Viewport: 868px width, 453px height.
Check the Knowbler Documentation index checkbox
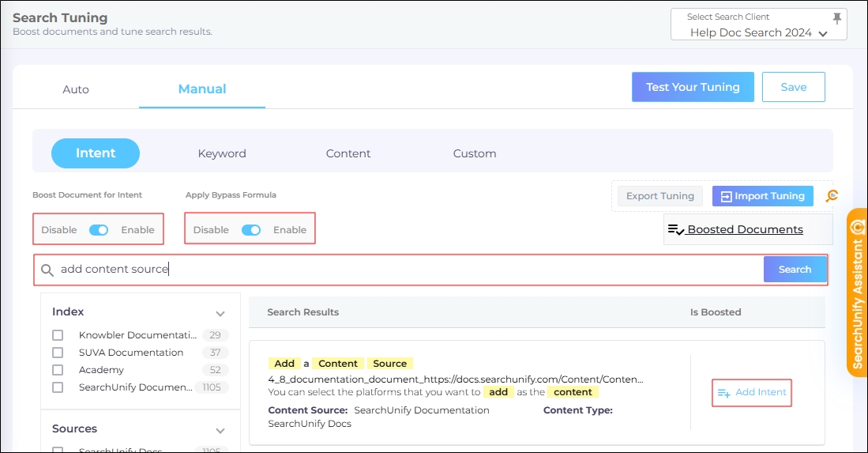58,335
